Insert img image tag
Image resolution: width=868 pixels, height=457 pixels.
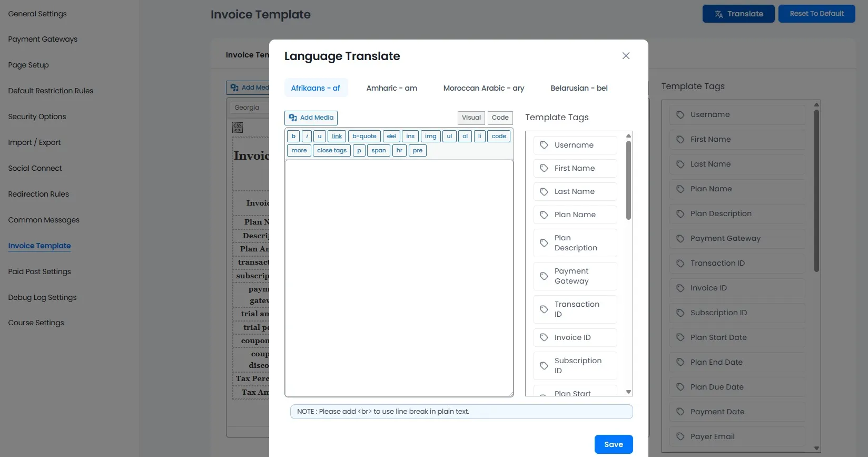[431, 136]
